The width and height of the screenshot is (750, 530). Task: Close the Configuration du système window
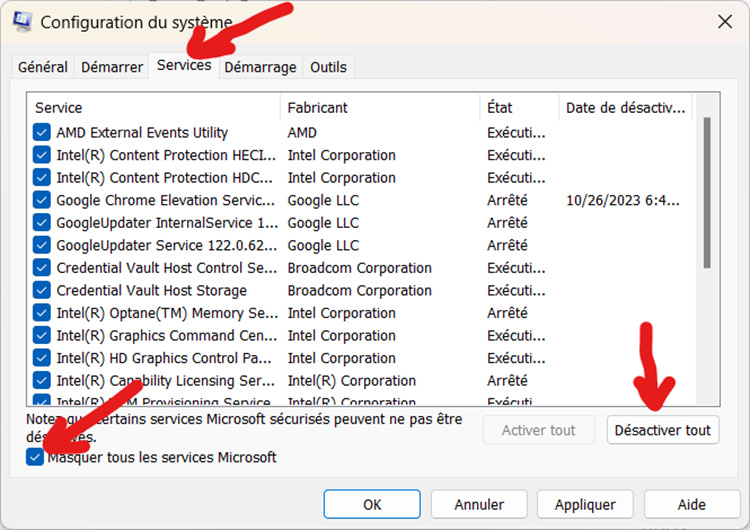723,22
